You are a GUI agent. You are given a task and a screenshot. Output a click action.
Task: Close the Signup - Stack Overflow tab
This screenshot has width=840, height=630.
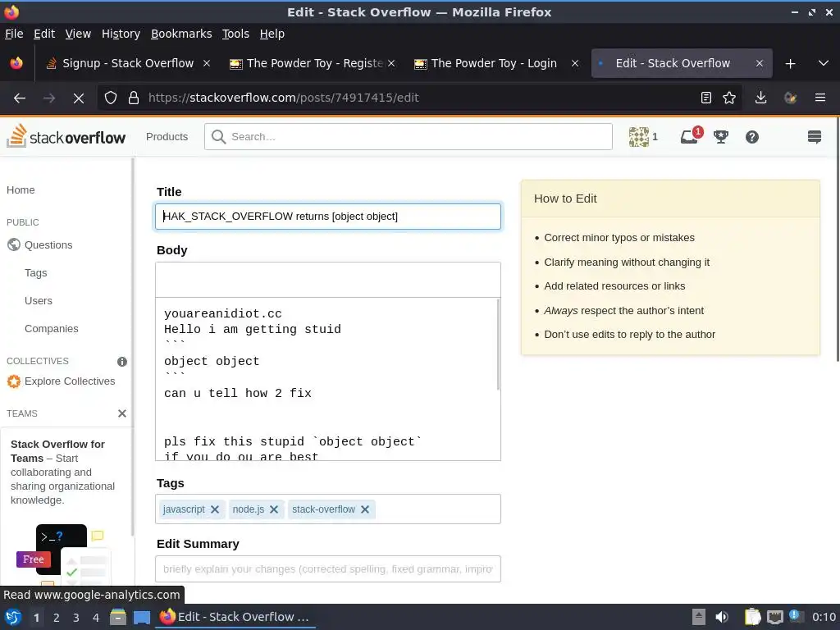(206, 64)
